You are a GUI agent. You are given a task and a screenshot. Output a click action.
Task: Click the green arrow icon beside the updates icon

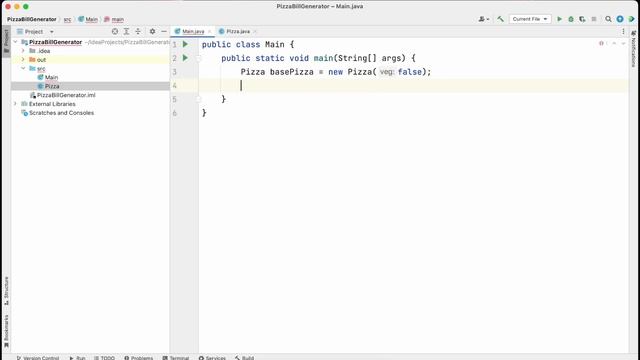point(631,19)
